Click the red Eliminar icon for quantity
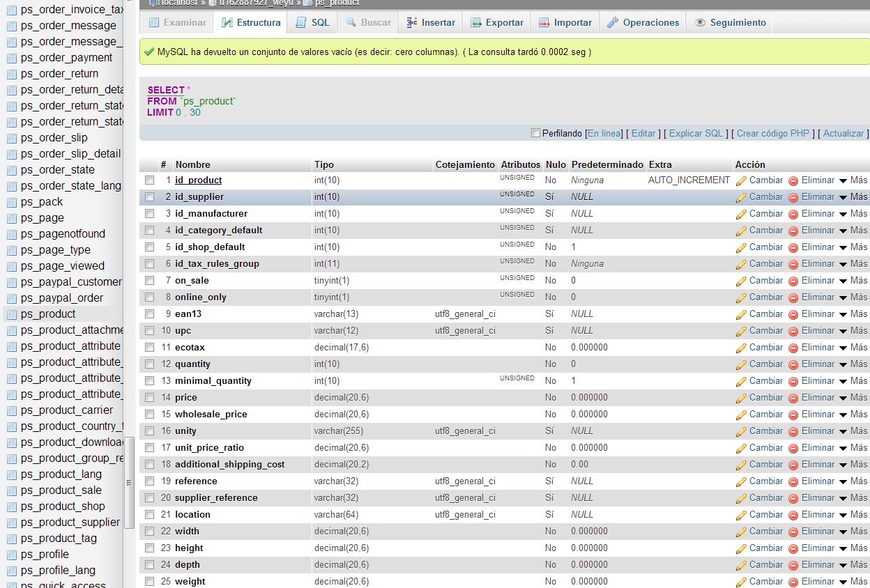The height and width of the screenshot is (588, 870). (793, 364)
